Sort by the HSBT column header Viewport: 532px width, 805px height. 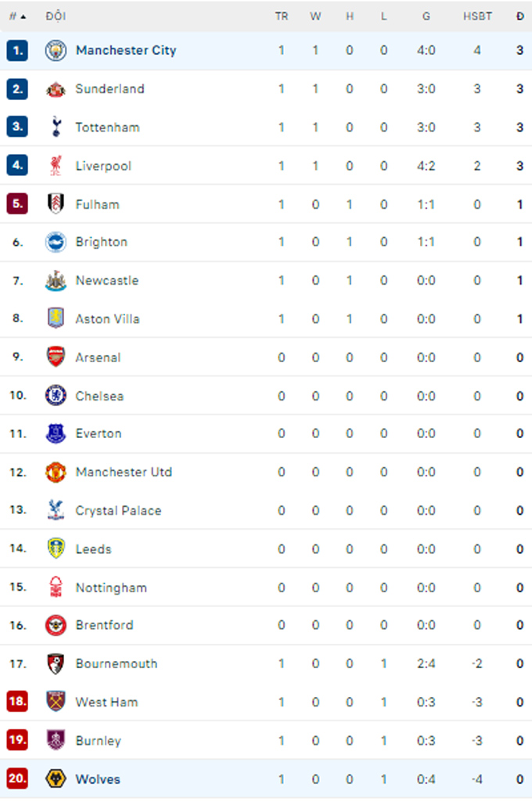(x=477, y=16)
